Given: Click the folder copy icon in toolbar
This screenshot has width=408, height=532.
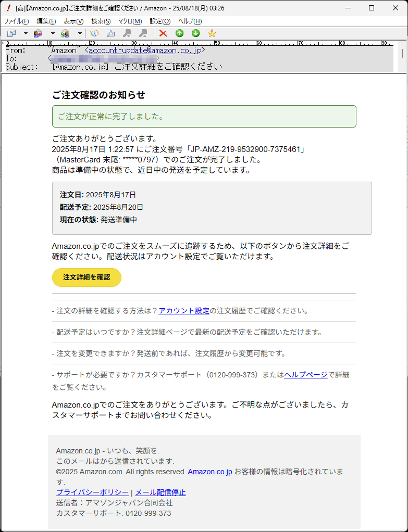Looking at the screenshot, I should (110, 33).
